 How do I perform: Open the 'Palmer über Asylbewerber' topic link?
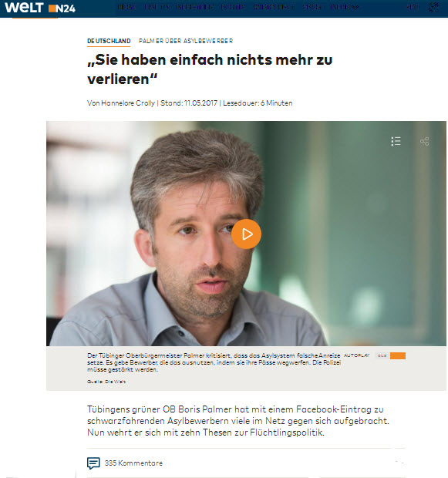pos(186,41)
